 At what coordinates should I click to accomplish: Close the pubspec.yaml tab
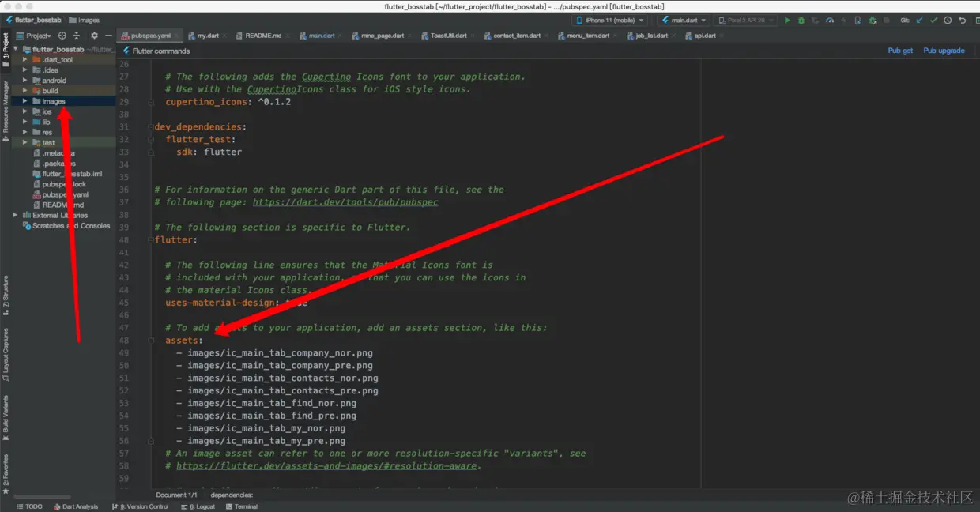(175, 36)
